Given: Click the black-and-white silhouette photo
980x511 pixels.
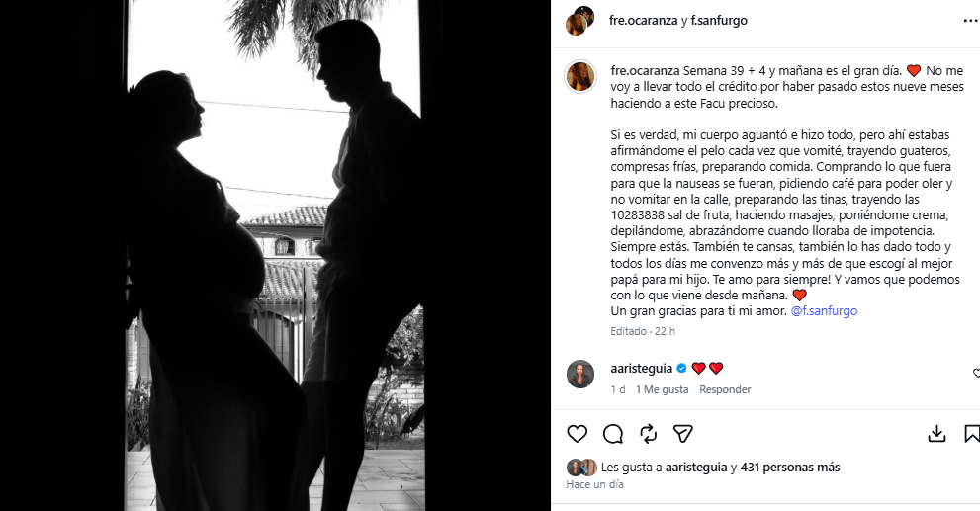Looking at the screenshot, I should 275,255.
